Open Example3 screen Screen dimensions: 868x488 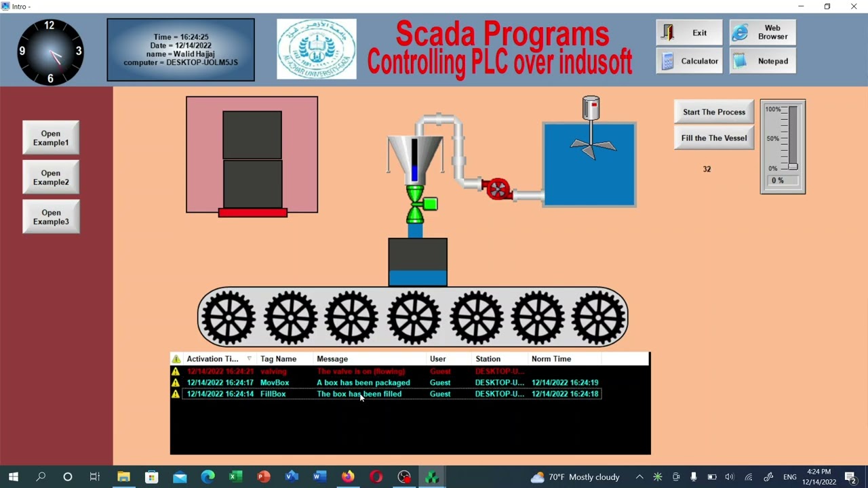(x=51, y=217)
